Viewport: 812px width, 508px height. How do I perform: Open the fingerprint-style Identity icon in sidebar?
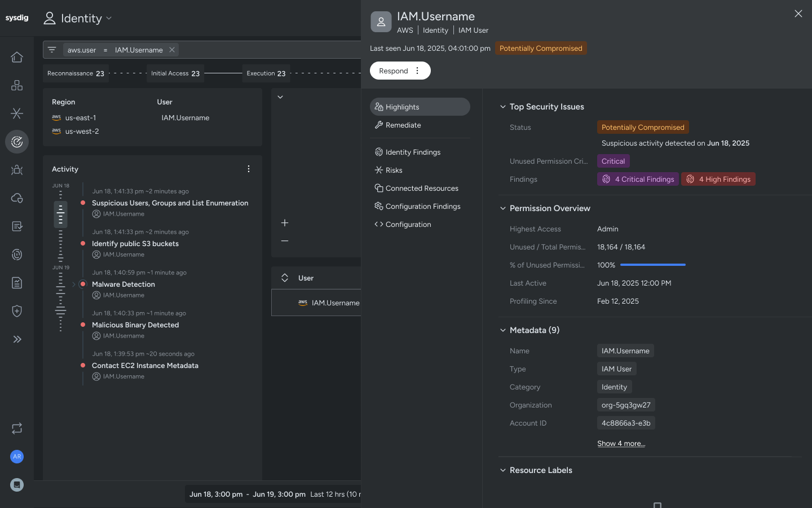click(x=17, y=255)
